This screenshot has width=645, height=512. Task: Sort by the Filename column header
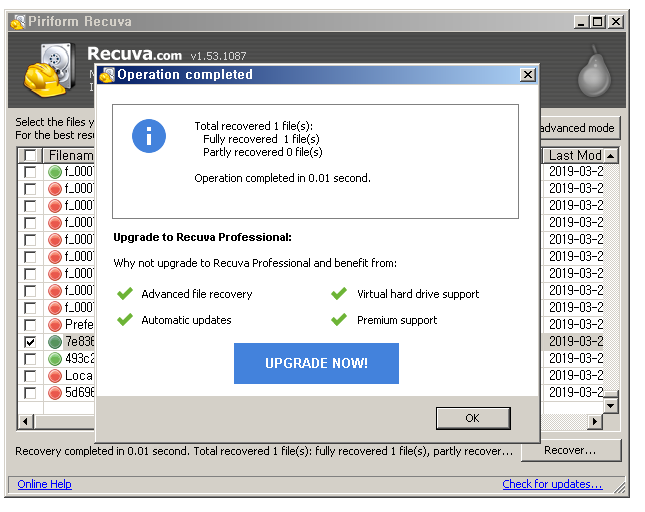[x=69, y=155]
